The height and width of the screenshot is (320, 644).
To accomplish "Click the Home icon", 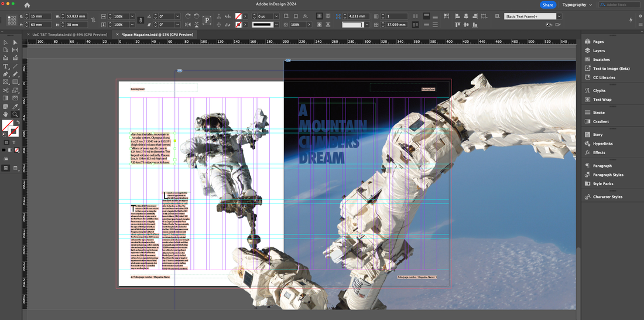I will click(27, 5).
